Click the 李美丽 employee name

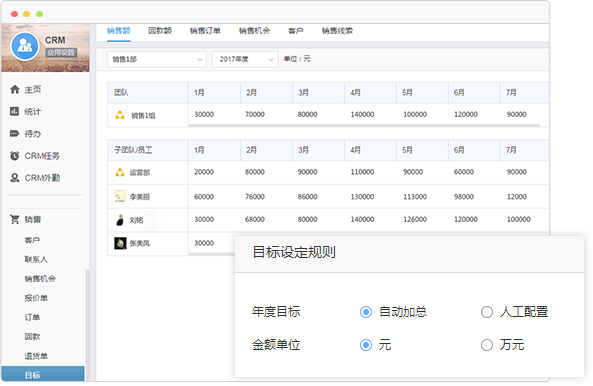click(x=140, y=197)
